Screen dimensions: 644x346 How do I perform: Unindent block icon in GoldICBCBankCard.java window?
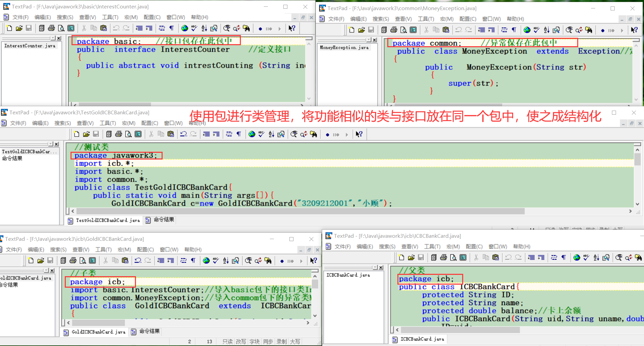coord(161,261)
